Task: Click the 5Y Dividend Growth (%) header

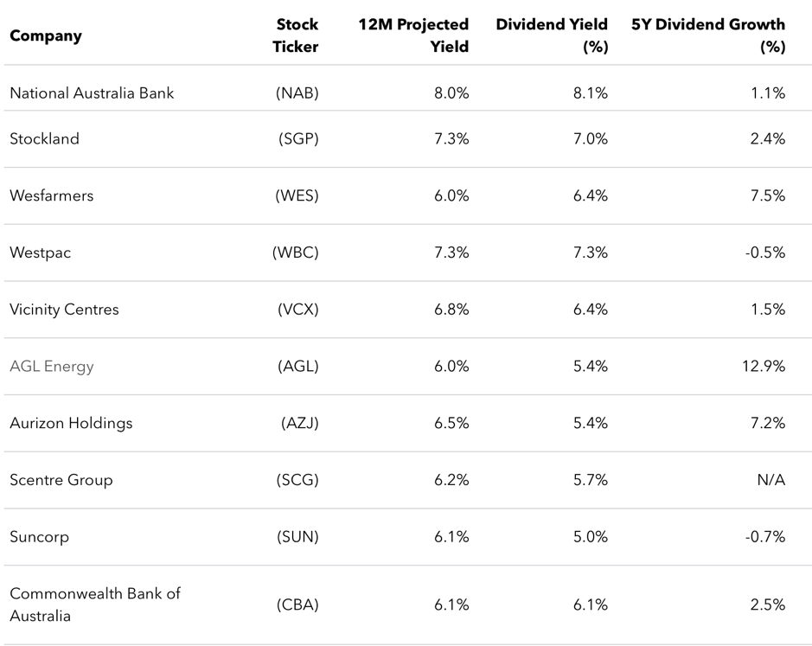Action: pos(708,35)
